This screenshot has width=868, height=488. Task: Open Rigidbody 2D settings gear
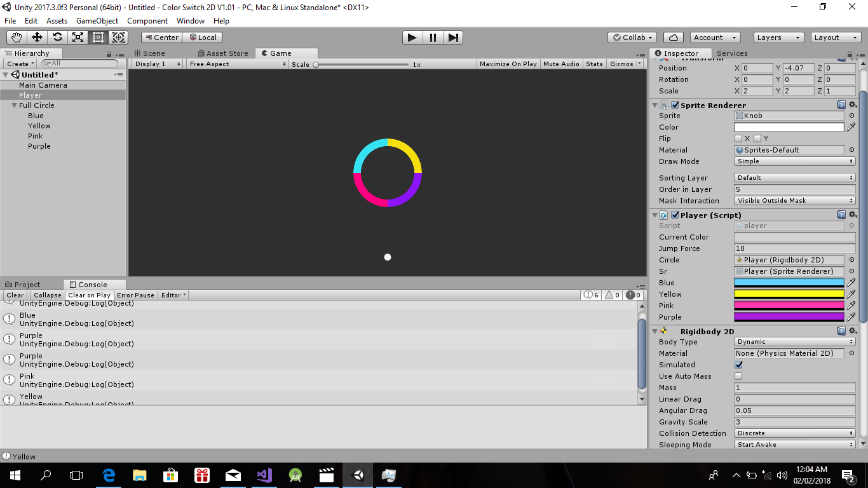coord(853,331)
